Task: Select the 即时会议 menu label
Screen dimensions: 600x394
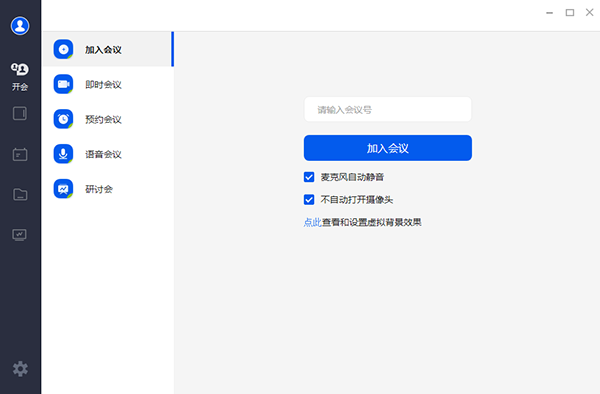Action: click(x=103, y=85)
